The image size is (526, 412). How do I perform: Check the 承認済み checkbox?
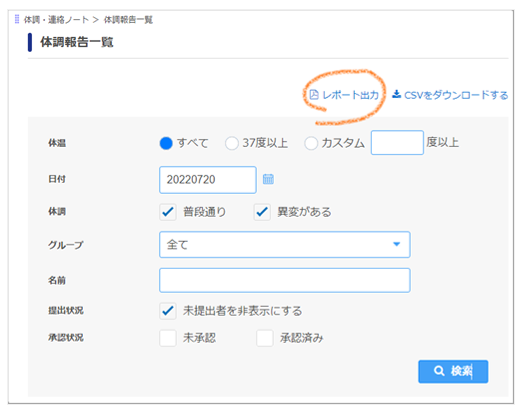[x=265, y=338]
